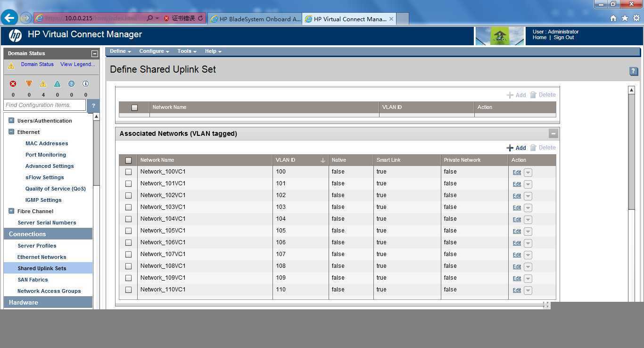644x348 pixels.
Task: Collapse the Ethernet tree node
Action: [x=11, y=132]
